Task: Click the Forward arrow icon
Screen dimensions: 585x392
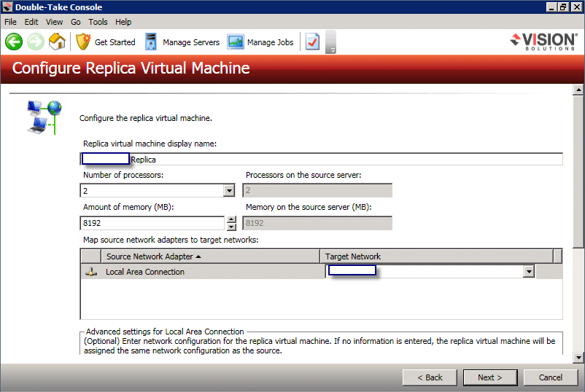Action: 36,42
